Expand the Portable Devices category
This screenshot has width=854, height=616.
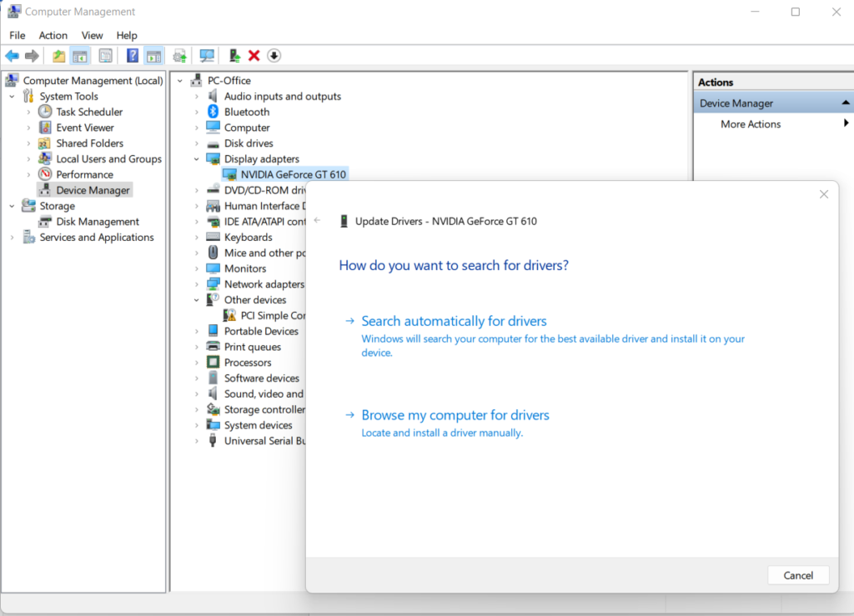click(197, 331)
